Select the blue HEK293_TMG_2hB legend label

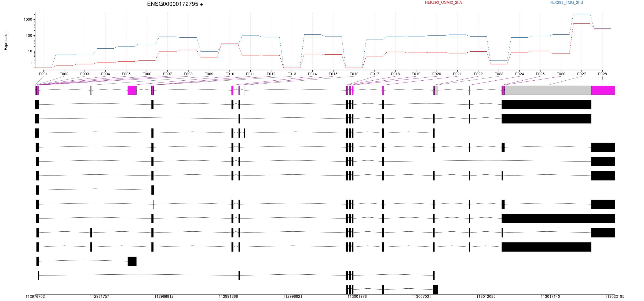566,2
